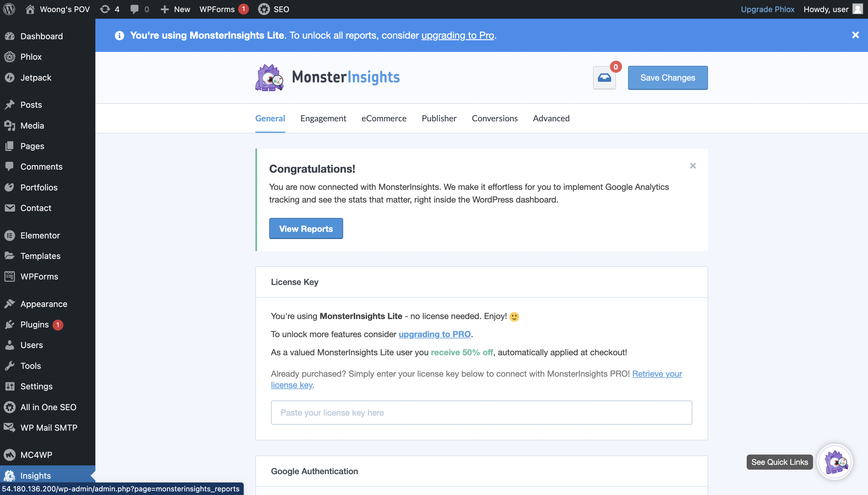Click the 'Retrieve your license key' link
This screenshot has height=495, width=868.
pos(657,374)
